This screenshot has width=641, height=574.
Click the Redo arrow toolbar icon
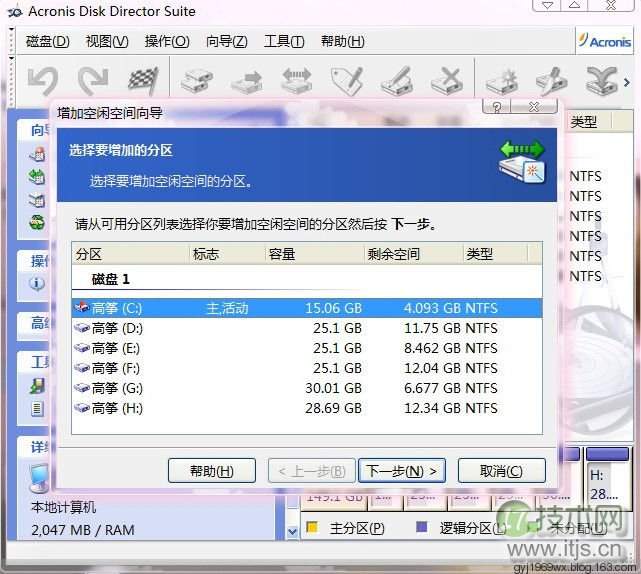pyautogui.click(x=93, y=80)
